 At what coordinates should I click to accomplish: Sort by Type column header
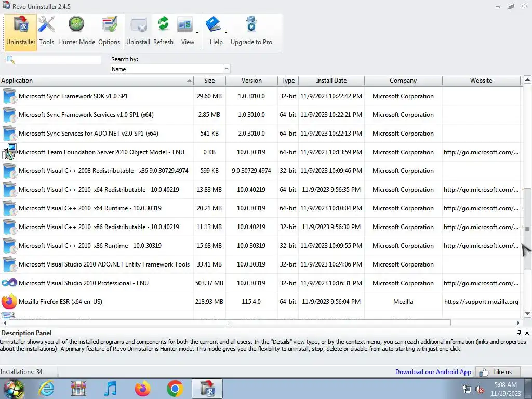288,81
